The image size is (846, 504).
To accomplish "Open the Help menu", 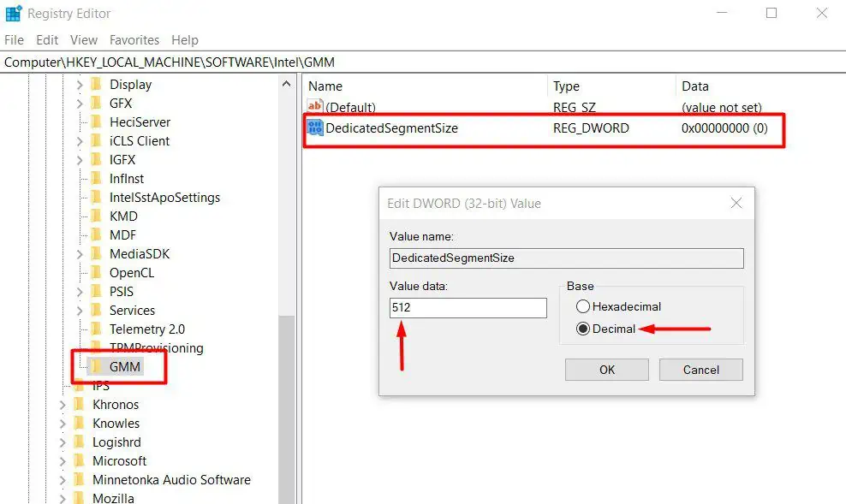I will [184, 40].
